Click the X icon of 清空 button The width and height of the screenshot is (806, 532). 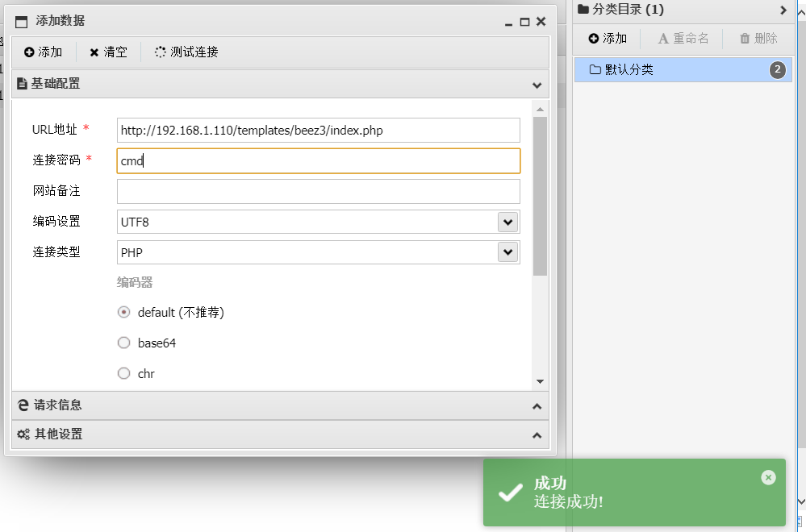click(94, 52)
